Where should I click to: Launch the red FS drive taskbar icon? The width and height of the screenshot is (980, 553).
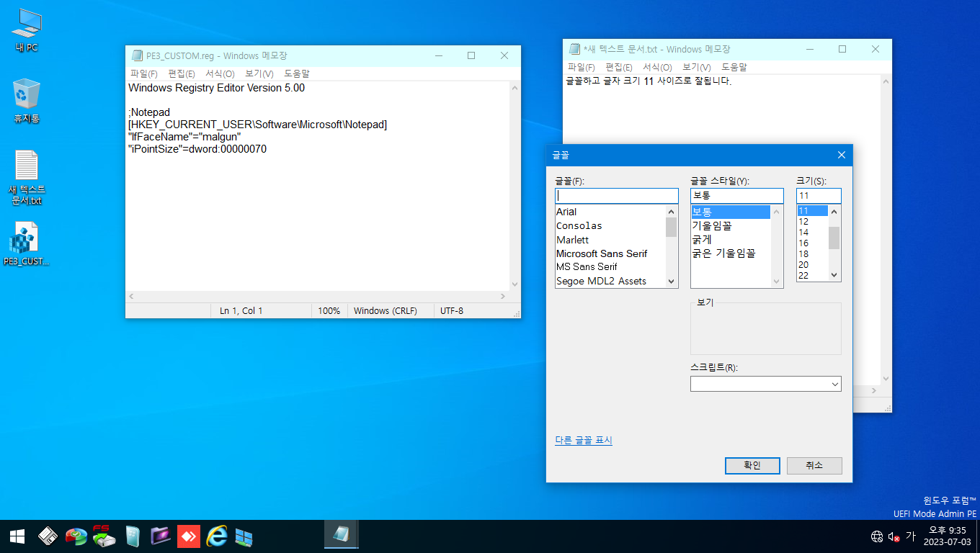click(104, 536)
